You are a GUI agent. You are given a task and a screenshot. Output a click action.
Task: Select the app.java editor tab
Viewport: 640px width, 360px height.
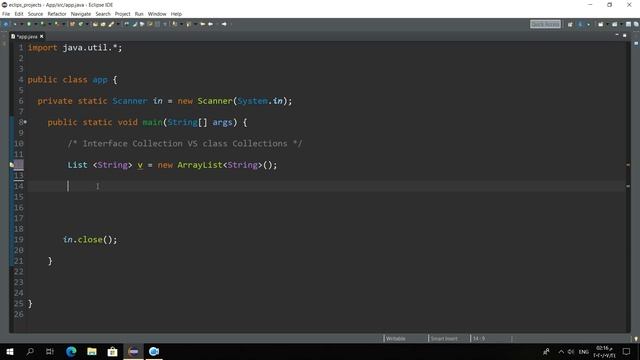[27, 36]
